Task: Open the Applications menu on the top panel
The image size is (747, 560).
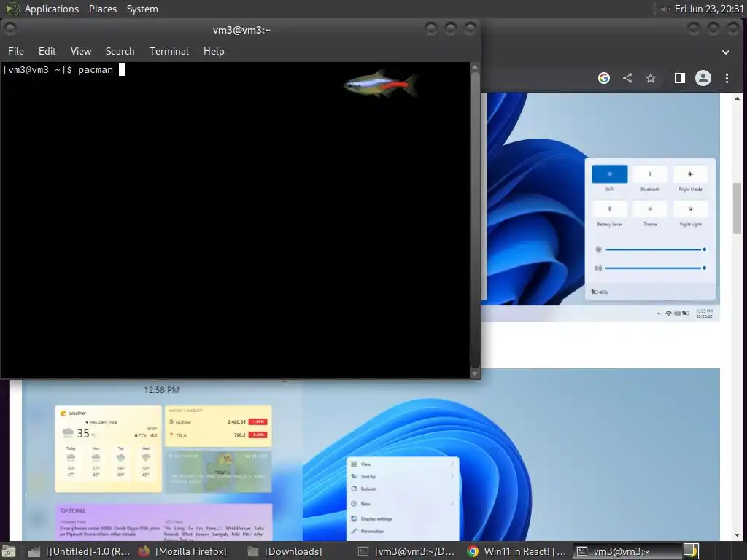Action: pyautogui.click(x=52, y=9)
